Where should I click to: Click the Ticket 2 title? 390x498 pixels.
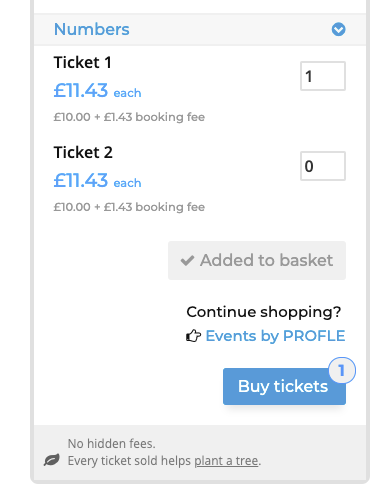83,152
